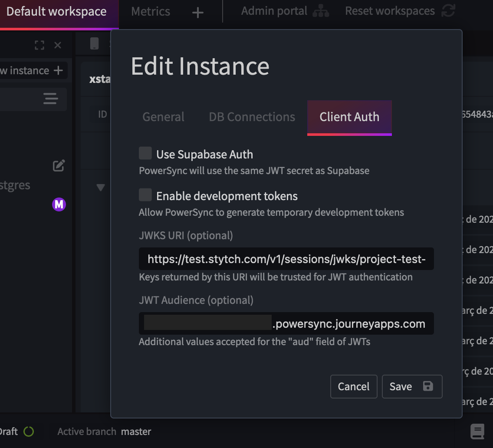Maximize the side panel with fullscreen icon
Image resolution: width=493 pixels, height=448 pixels.
coord(39,45)
